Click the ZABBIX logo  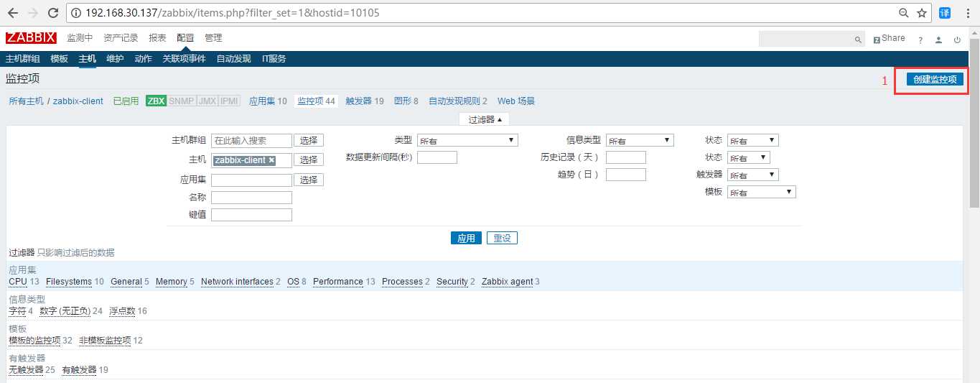pyautogui.click(x=31, y=38)
